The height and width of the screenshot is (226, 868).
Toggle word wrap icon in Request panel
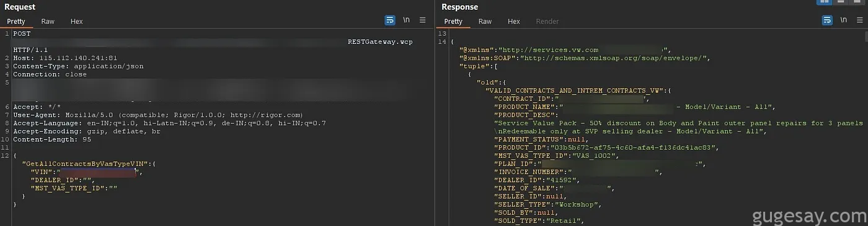389,20
